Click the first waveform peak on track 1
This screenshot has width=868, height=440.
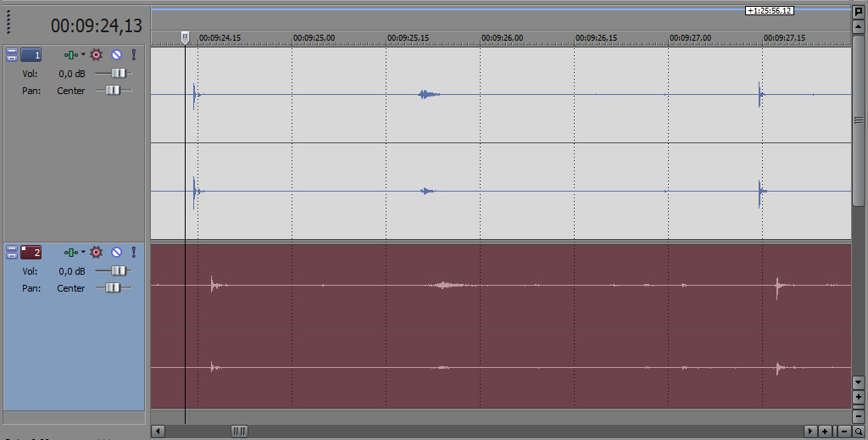point(194,95)
